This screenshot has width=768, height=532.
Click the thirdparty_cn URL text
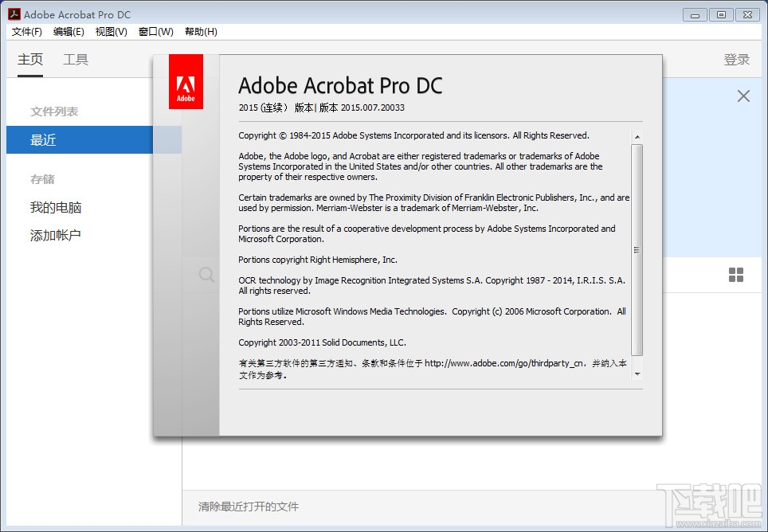coord(504,363)
